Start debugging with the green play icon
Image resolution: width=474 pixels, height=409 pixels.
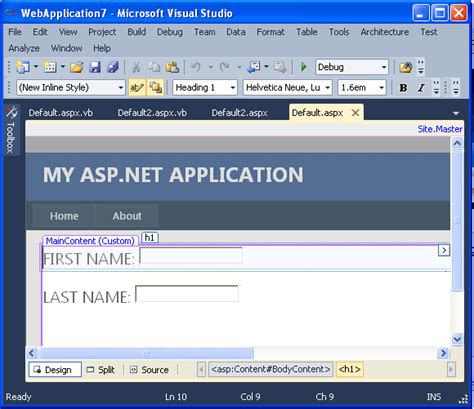click(x=304, y=67)
